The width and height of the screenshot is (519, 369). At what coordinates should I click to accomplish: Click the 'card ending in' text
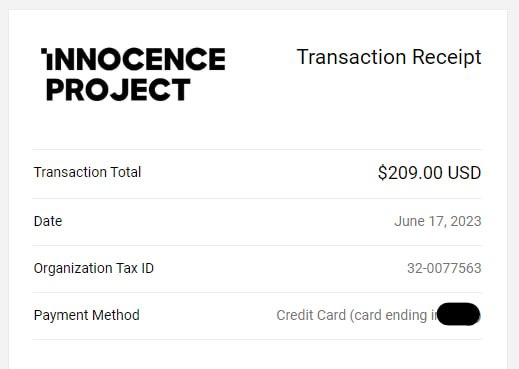(x=394, y=315)
